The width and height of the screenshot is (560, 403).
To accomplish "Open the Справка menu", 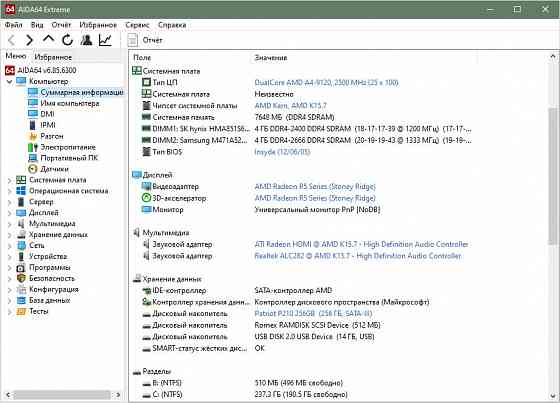I will 172,25.
